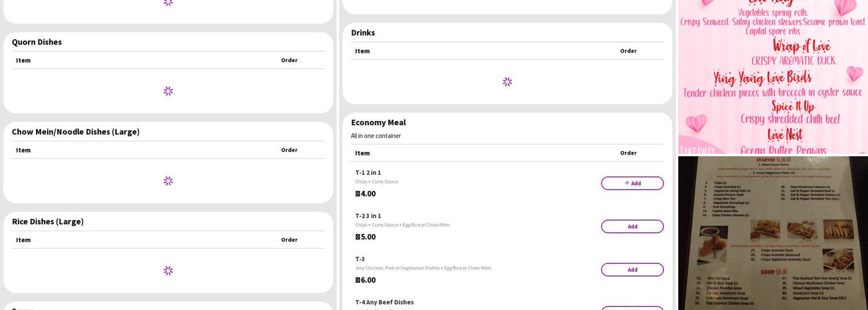
Task: Select the Rice Dishes (Large) heading
Action: [48, 222]
